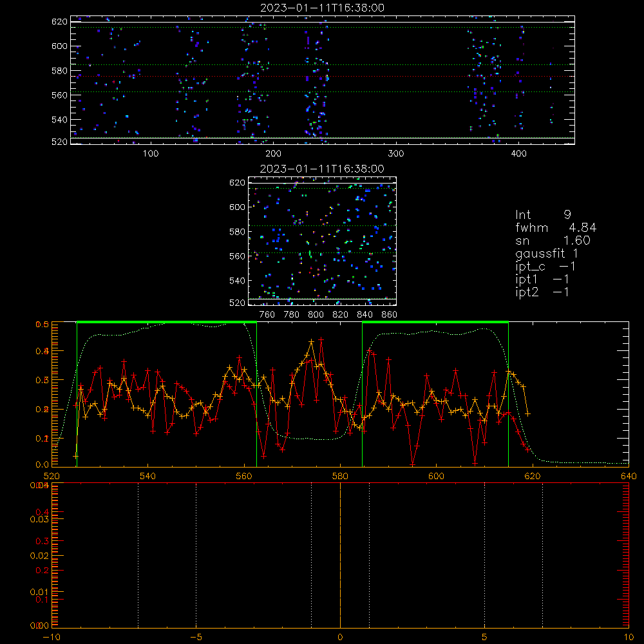644x644 pixels.
Task: Click green vertical line near 525 in profile plot
Action: pos(77,394)
